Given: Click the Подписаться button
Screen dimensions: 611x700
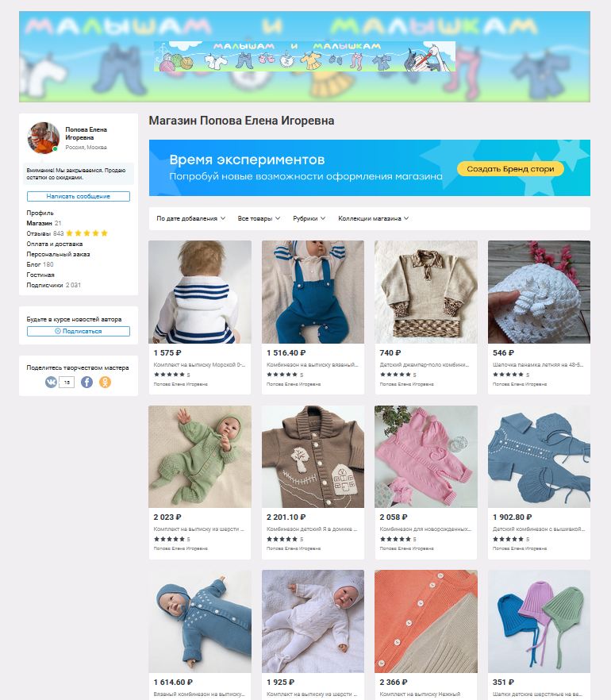Looking at the screenshot, I should tap(79, 331).
